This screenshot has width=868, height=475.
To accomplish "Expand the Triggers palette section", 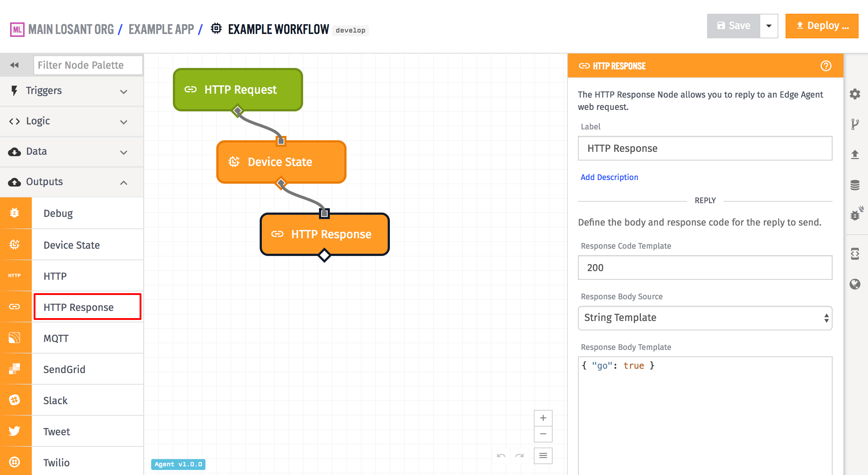I will coord(72,90).
